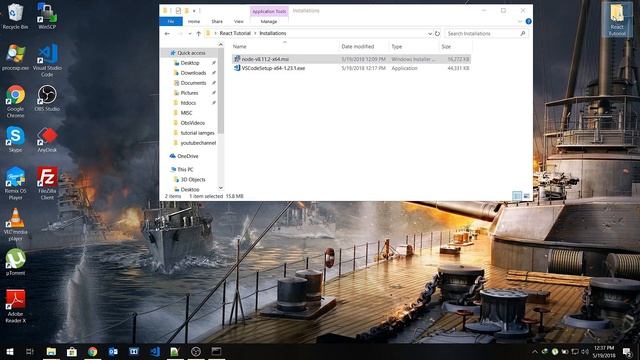Open Adobe Reader X desktop icon
The image size is (640, 360).
pos(15,306)
